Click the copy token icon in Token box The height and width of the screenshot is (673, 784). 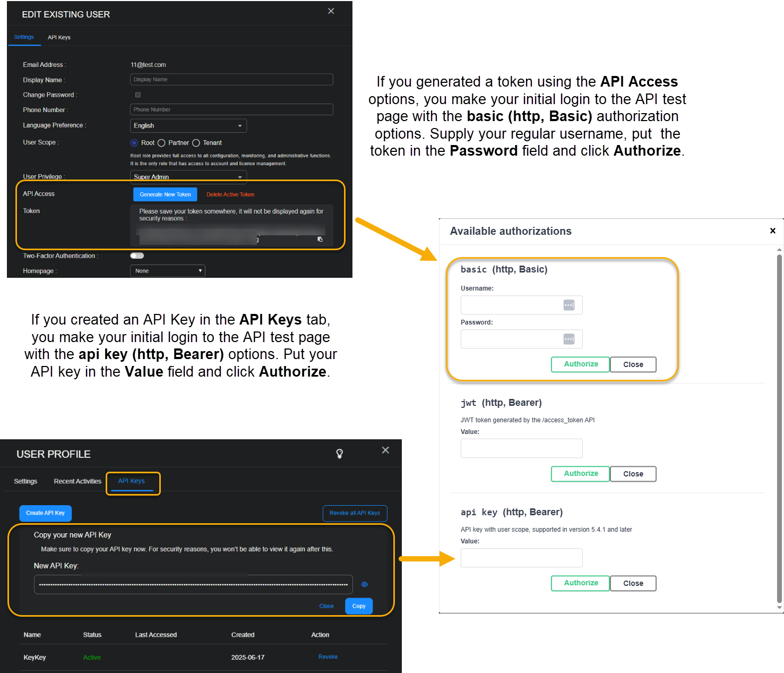pos(320,240)
